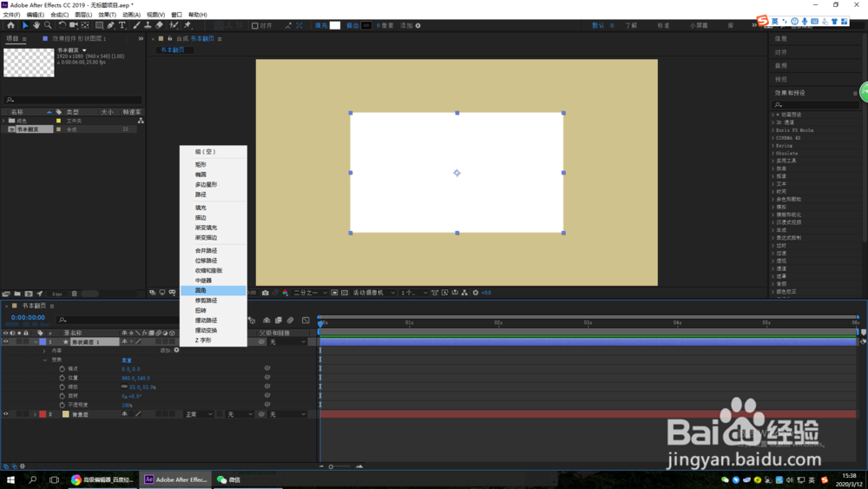
Task: Toggle the 位置 stopwatch
Action: coord(62,378)
